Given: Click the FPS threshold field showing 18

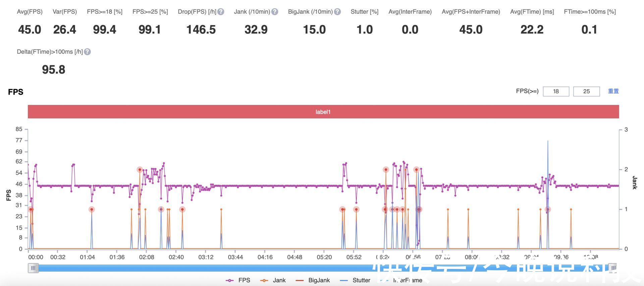Looking at the screenshot, I should (x=556, y=91).
